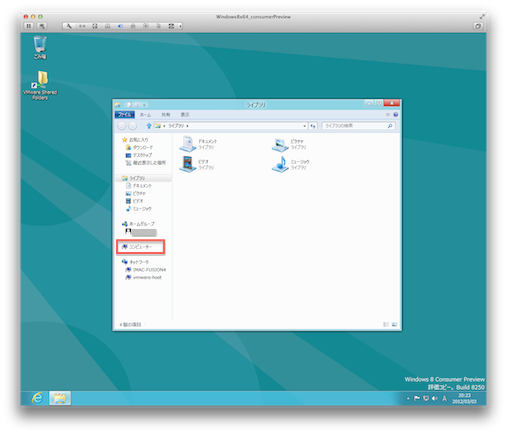Click the Explorer forward button
Image resolution: width=507 pixels, height=434 pixels.
133,126
